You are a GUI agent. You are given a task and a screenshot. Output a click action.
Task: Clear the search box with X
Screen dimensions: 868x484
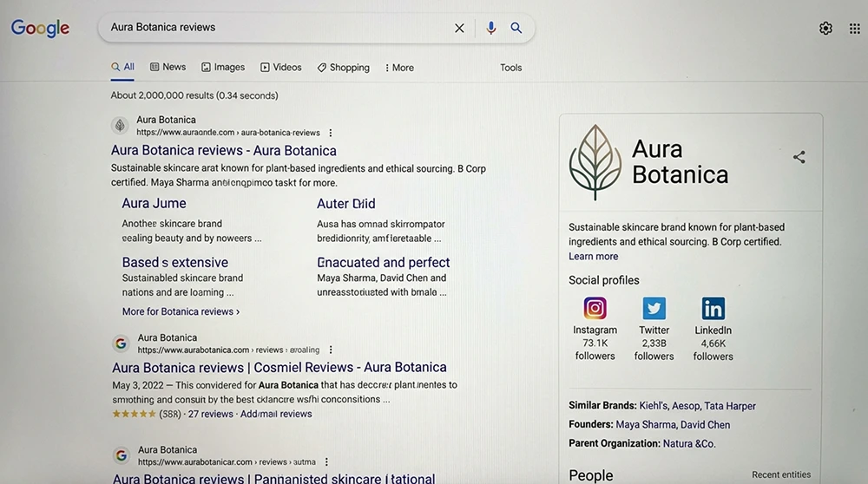pos(459,29)
